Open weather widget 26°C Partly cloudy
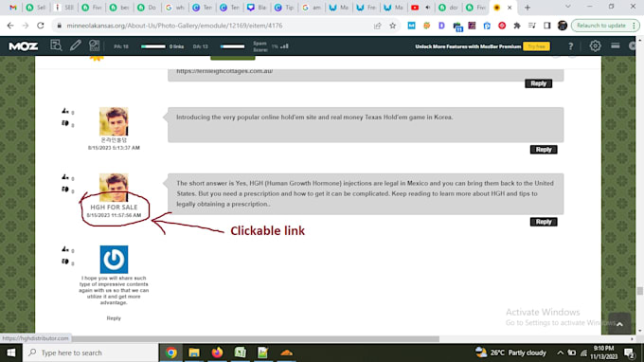This screenshot has height=362, width=644. [x=510, y=353]
